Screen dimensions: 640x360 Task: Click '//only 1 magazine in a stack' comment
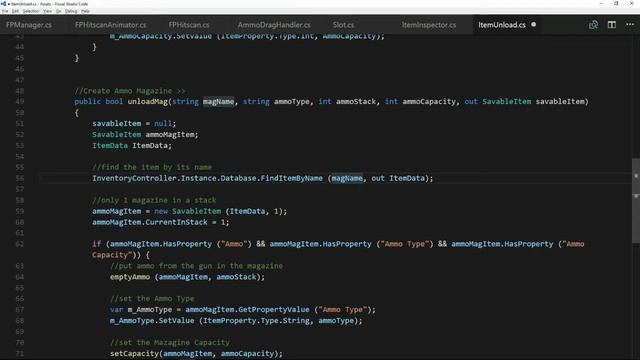[154, 200]
